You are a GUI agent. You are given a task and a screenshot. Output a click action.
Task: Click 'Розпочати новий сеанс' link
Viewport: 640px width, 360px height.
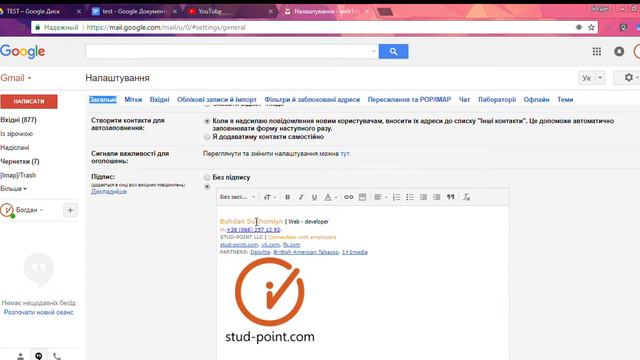coord(39,312)
